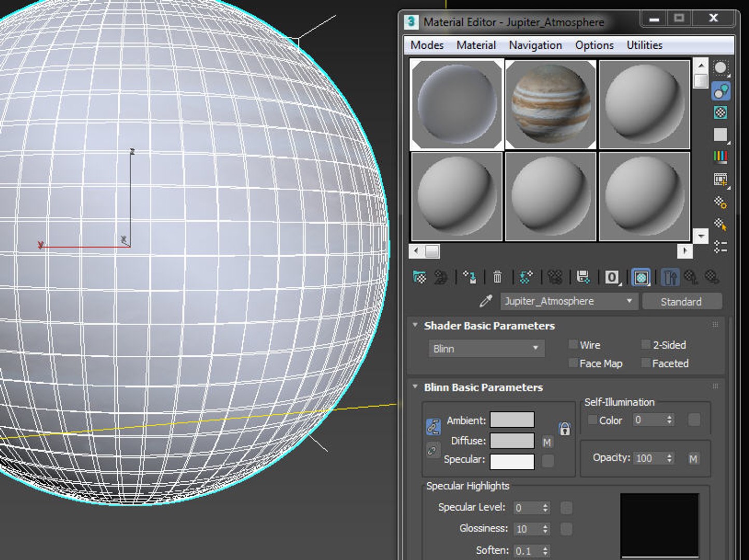The width and height of the screenshot is (749, 560).
Task: Click the trash reset material icon
Action: click(x=497, y=277)
